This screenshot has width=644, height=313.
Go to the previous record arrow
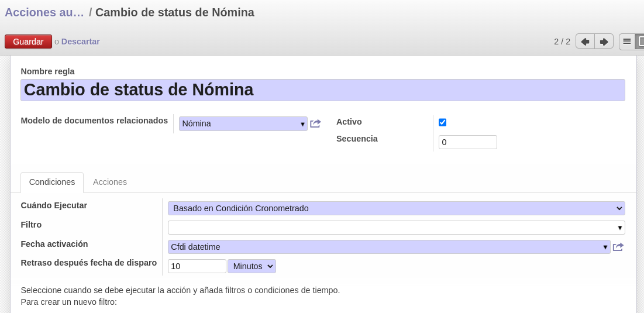[586, 42]
